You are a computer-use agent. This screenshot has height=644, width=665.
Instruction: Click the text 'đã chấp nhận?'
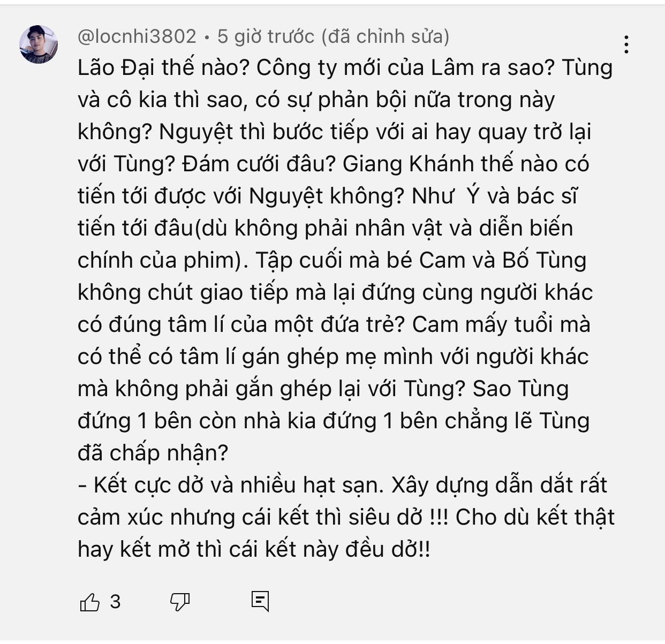[x=153, y=453]
